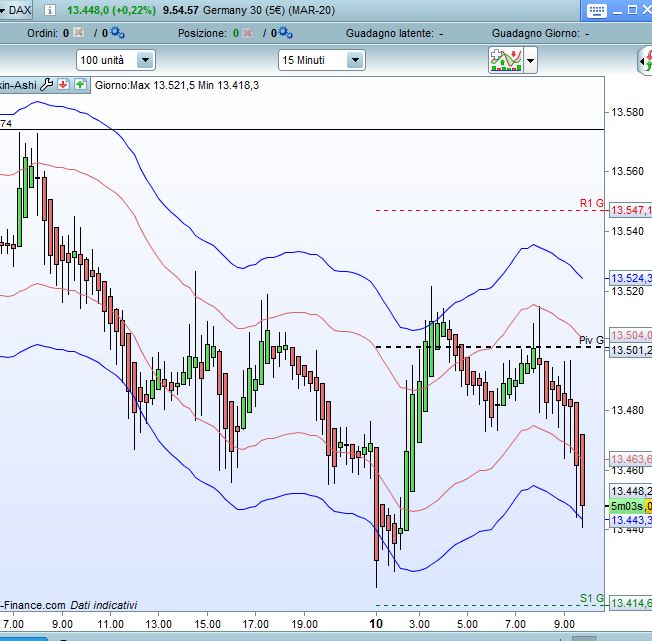This screenshot has width=652, height=641.
Task: Click the 'Dati indicativi' text
Action: coord(104,605)
